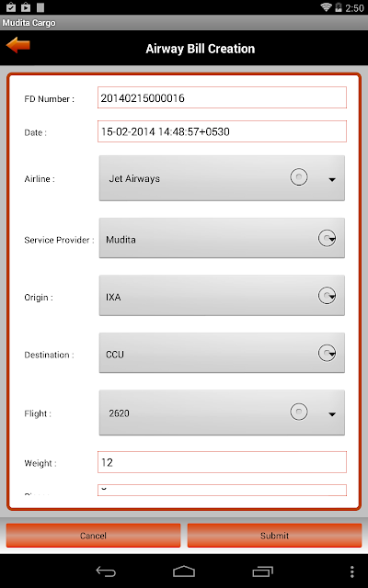Tap Android Recent apps icon
The height and width of the screenshot is (588, 368).
[262, 571]
